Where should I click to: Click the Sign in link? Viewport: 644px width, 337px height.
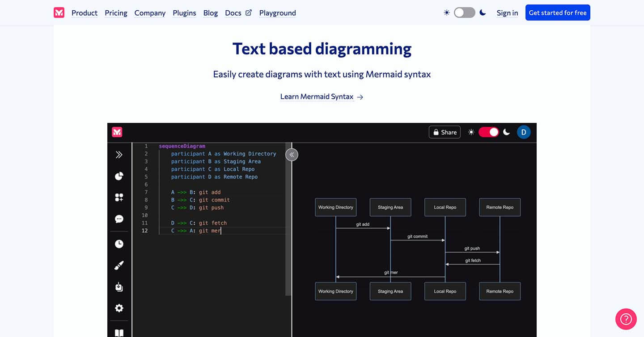(507, 13)
